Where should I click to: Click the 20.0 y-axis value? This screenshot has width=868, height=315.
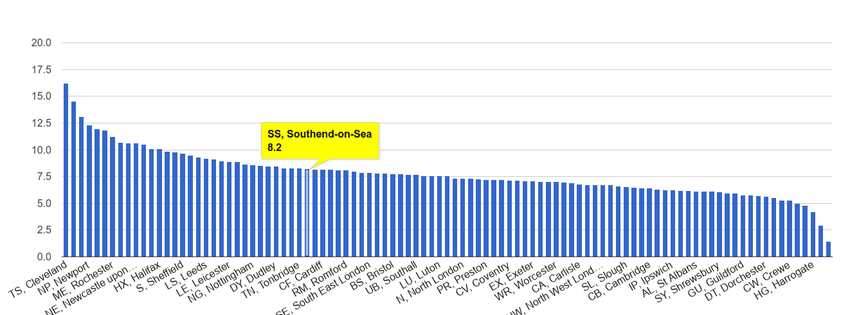coord(41,43)
